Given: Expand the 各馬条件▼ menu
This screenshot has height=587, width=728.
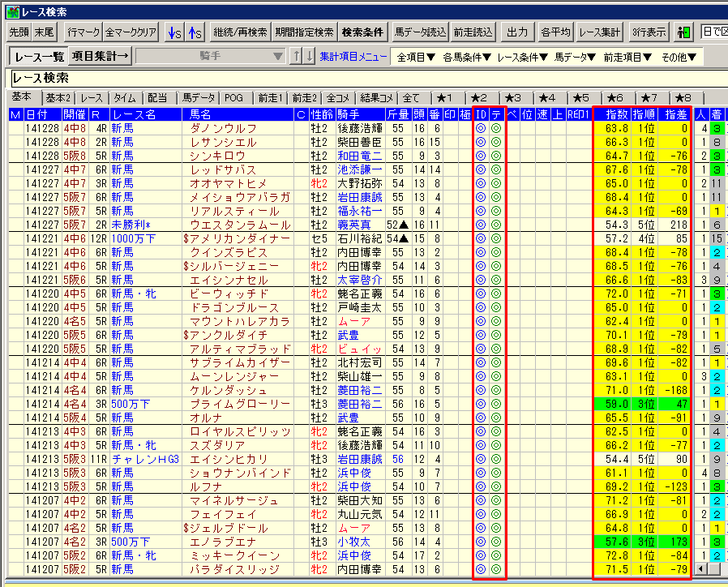Looking at the screenshot, I should [x=467, y=57].
